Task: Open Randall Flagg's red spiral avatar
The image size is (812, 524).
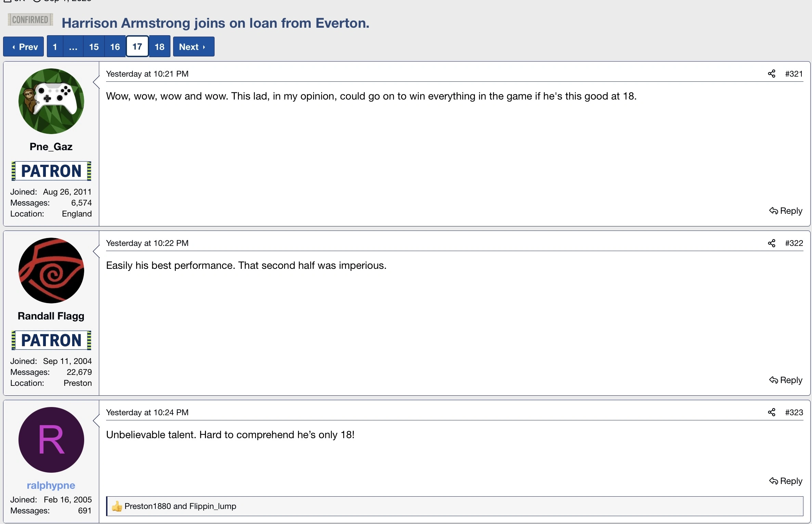Action: click(51, 271)
